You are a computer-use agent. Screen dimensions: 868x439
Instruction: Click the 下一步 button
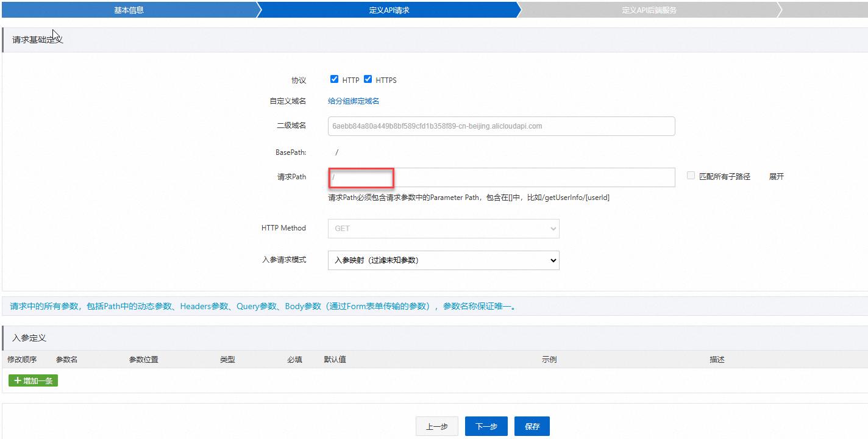486,427
